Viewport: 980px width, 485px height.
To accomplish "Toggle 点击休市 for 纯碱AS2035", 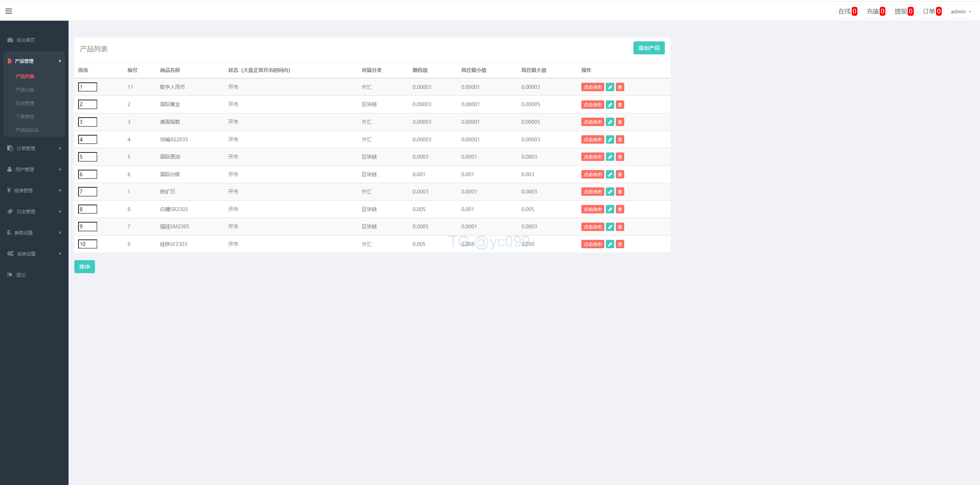I will pyautogui.click(x=592, y=140).
